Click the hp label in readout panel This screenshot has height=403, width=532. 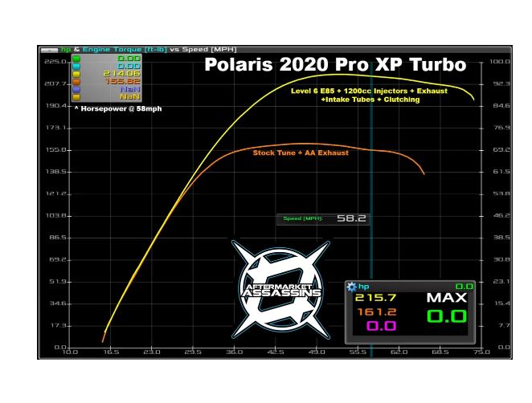364,286
